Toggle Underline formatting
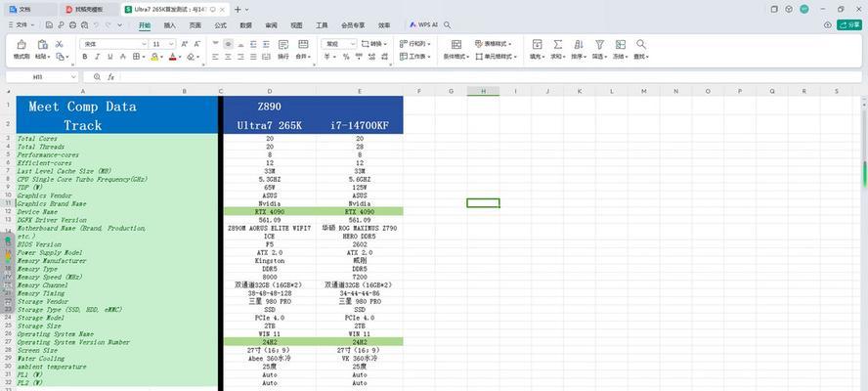 point(110,57)
